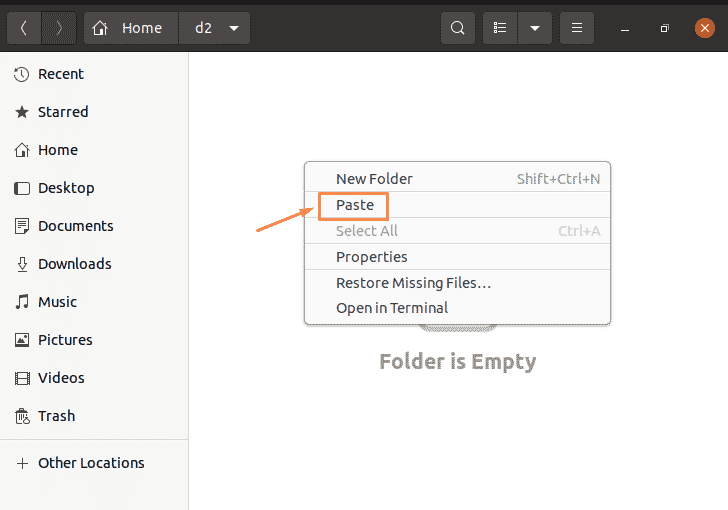Open Starred in the sidebar
The height and width of the screenshot is (510, 728).
63,112
